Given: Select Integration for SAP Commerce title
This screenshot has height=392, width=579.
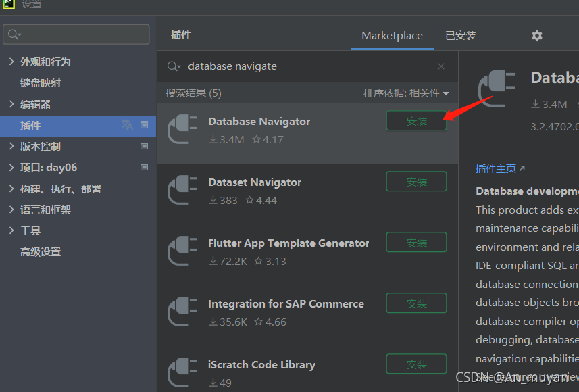Looking at the screenshot, I should point(286,303).
